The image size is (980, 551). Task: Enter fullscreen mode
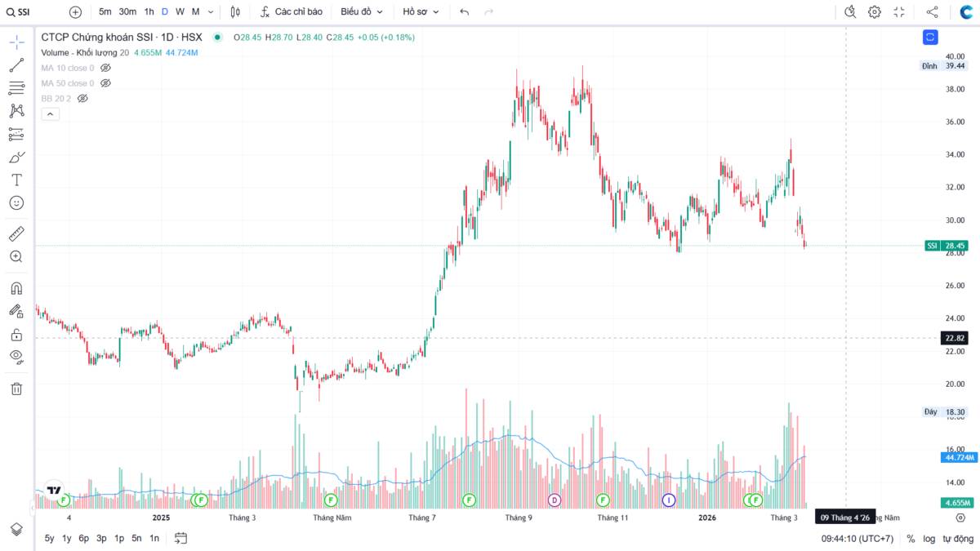point(899,12)
